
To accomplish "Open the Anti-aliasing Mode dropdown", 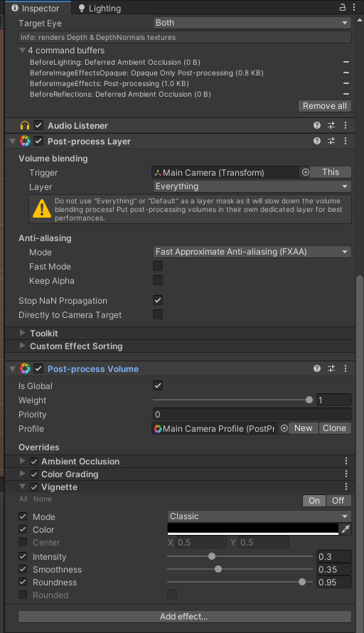I will click(252, 252).
